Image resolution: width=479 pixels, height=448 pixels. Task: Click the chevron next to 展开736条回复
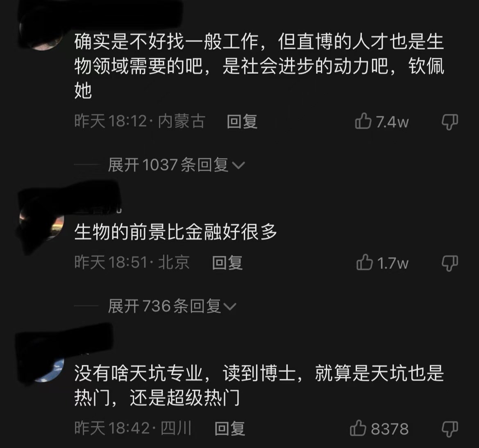coord(230,307)
